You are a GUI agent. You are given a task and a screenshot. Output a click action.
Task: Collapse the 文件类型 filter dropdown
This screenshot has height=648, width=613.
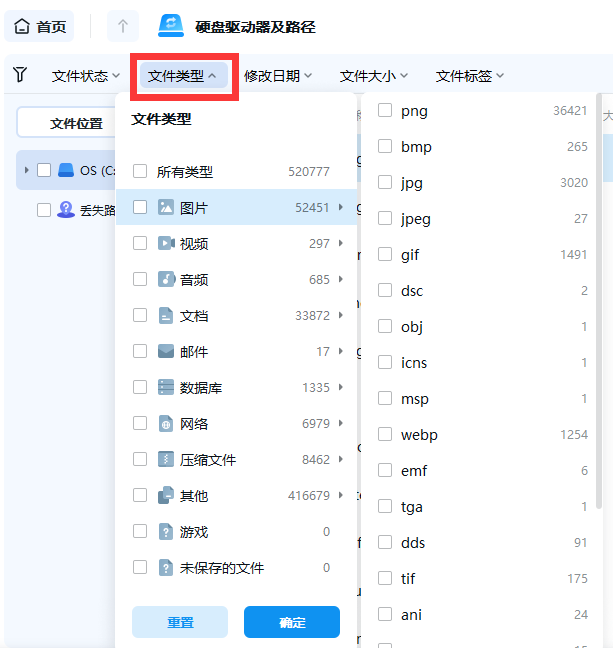[184, 76]
